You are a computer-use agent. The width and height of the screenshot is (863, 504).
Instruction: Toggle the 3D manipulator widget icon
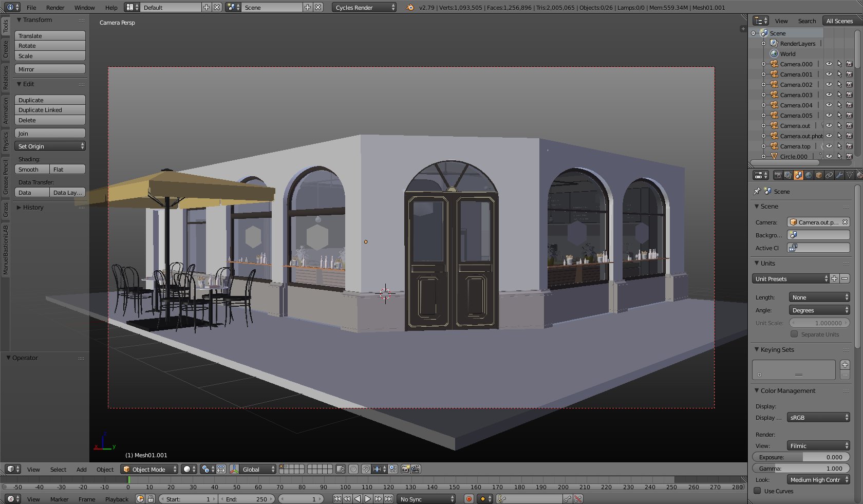click(234, 469)
